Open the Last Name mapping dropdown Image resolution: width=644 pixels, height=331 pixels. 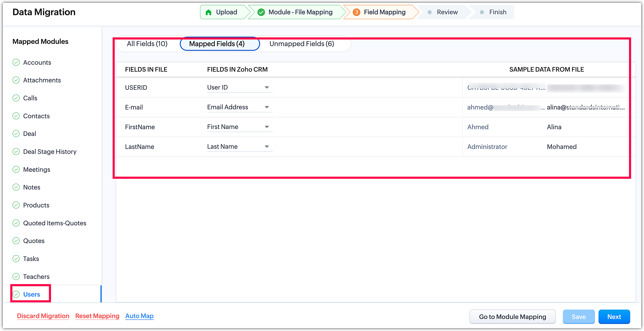[267, 147]
